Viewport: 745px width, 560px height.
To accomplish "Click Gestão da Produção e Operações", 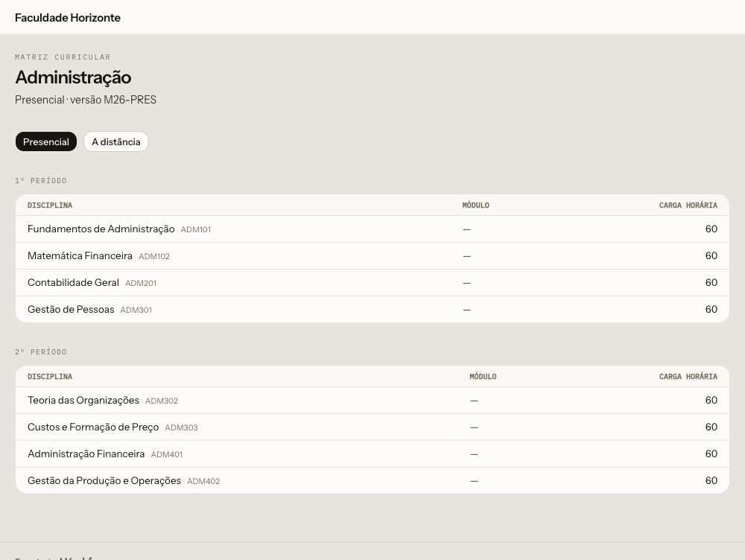I will click(372, 480).
